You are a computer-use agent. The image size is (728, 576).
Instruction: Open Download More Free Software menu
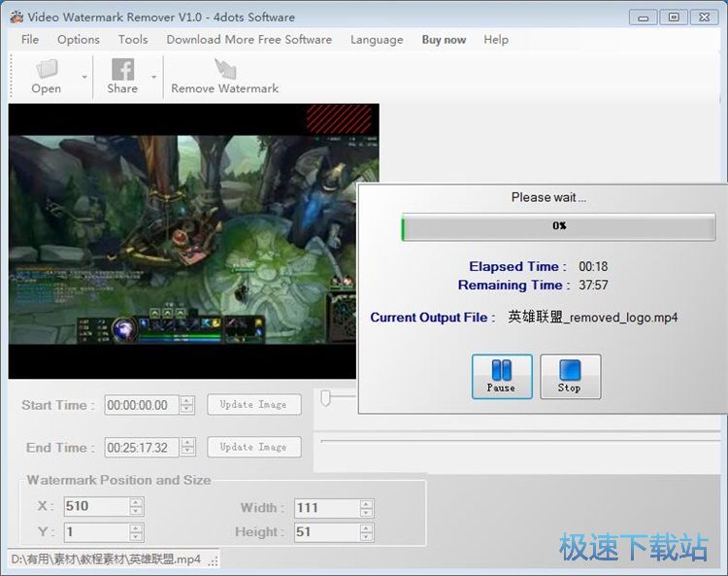click(x=249, y=40)
